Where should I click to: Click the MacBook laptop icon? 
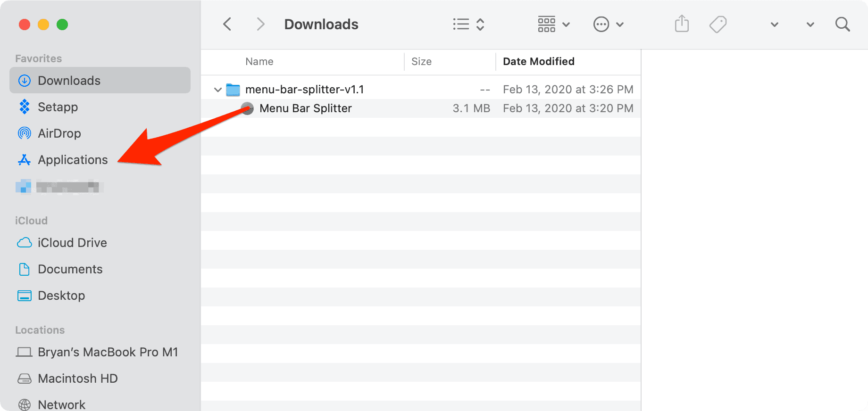25,352
